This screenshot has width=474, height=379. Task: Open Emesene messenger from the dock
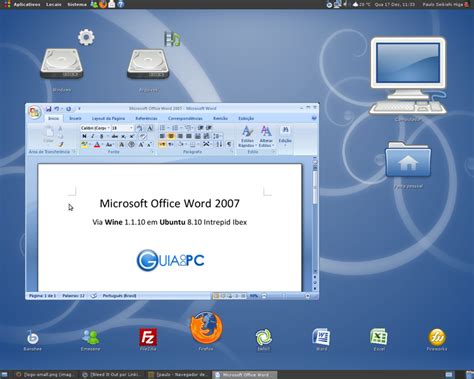coord(90,337)
